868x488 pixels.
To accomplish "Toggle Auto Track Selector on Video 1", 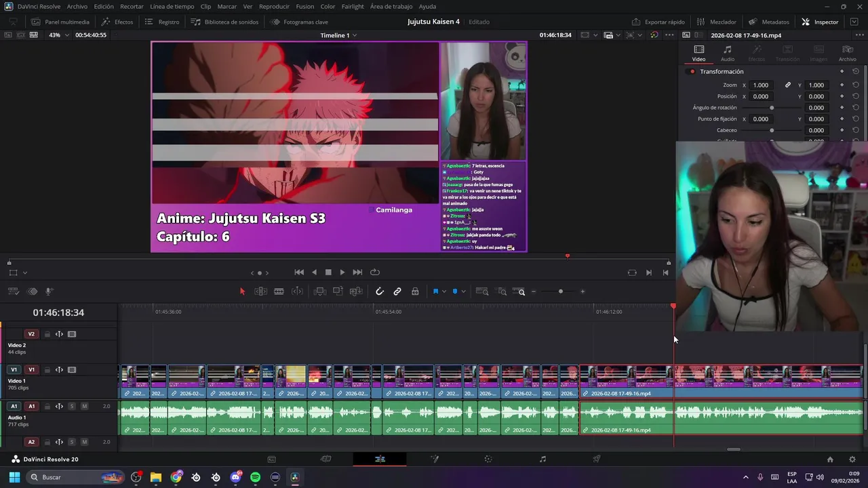I will coord(59,370).
